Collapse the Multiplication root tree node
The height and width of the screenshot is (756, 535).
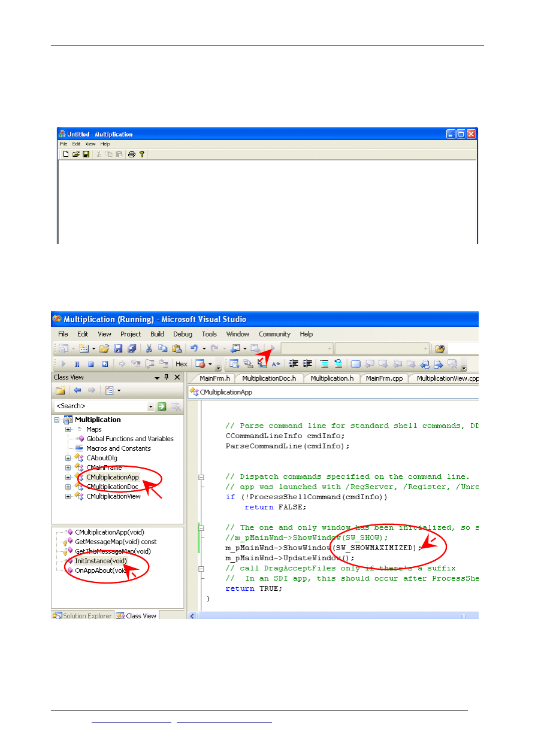point(57,420)
